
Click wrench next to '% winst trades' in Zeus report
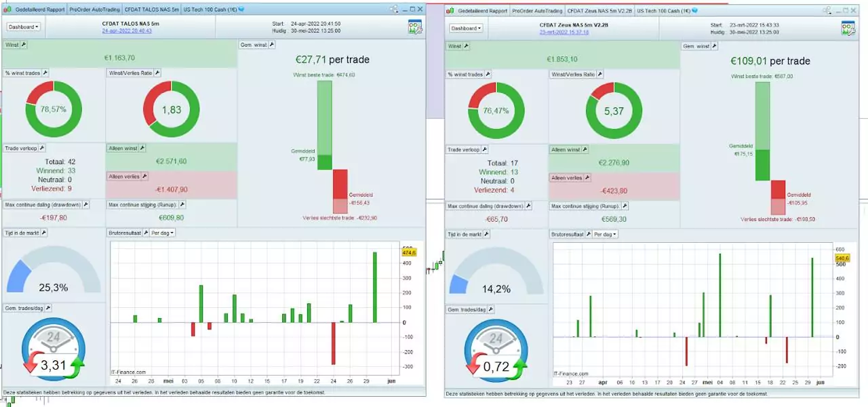[488, 73]
